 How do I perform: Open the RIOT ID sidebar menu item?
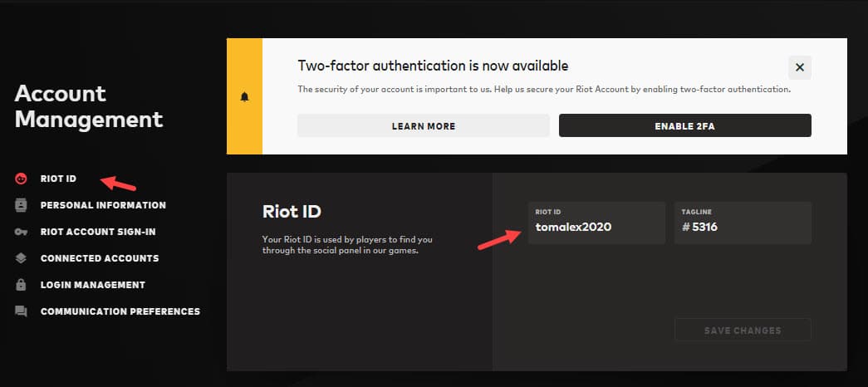(58, 179)
